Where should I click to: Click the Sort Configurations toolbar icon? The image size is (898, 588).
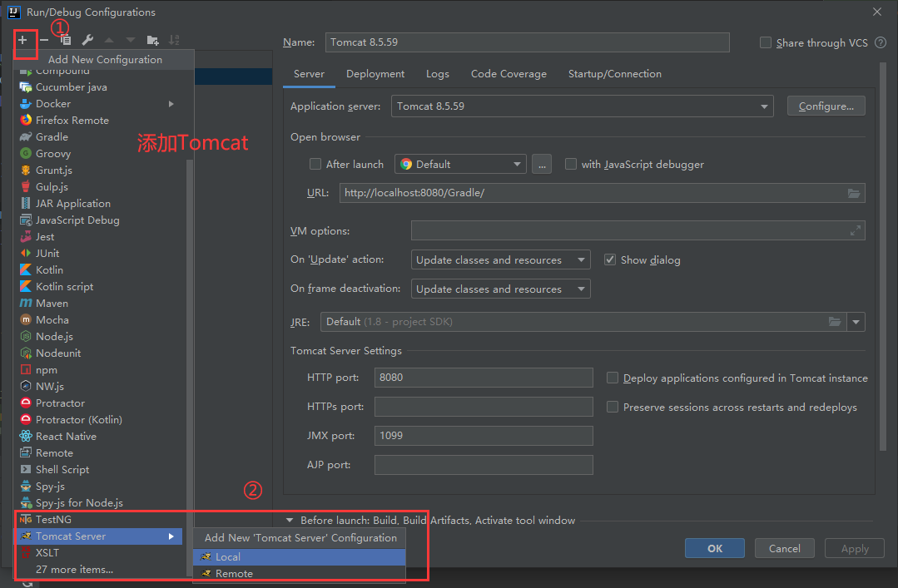pyautogui.click(x=174, y=40)
